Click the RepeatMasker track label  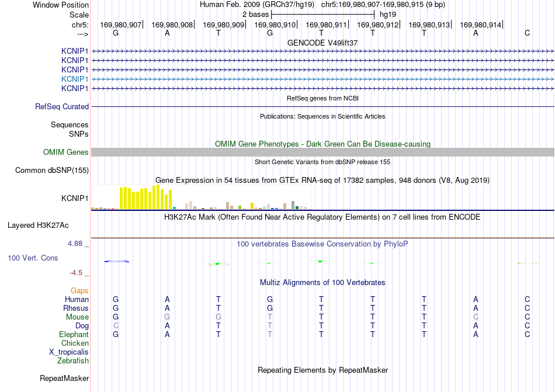[64, 379]
